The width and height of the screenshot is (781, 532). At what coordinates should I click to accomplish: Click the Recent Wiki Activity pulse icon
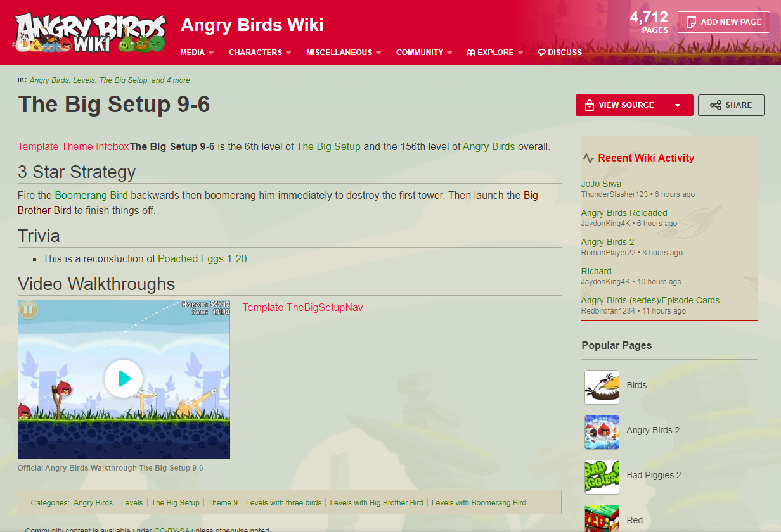[x=589, y=158]
